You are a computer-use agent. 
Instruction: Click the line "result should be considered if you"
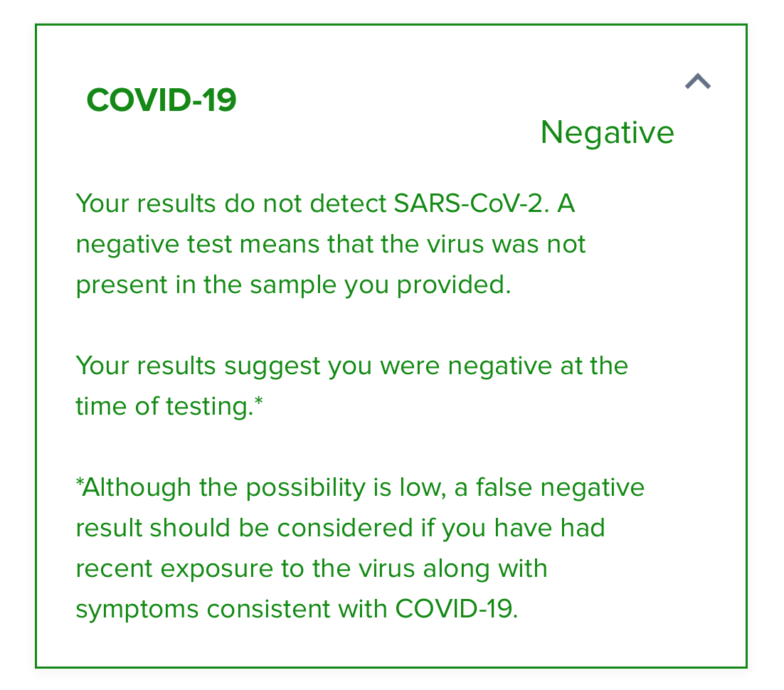tap(340, 529)
